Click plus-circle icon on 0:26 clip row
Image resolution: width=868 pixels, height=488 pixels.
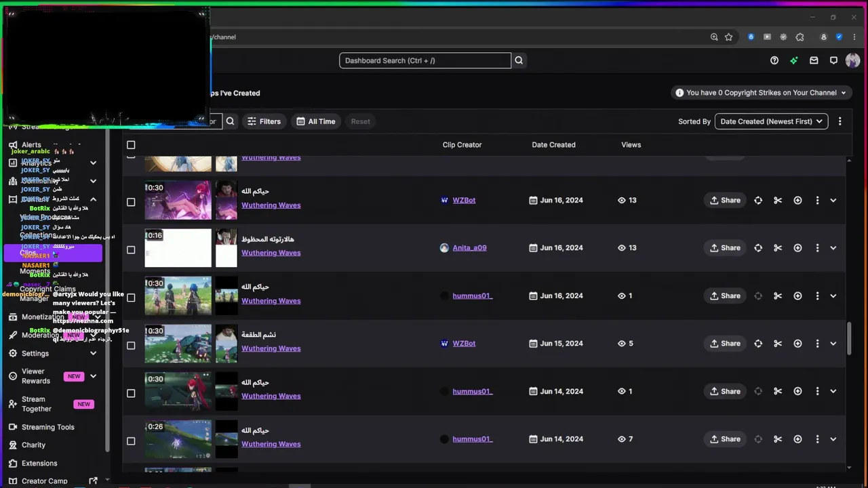pos(797,439)
